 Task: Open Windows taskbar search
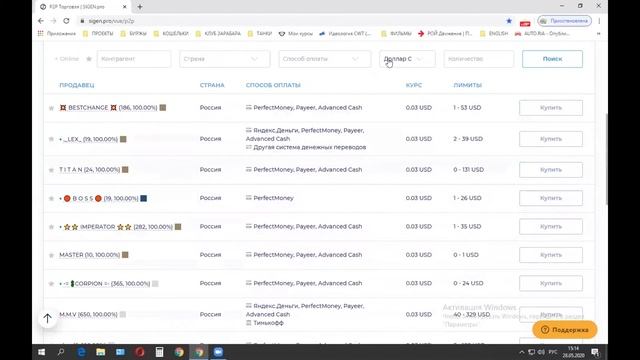(x=61, y=352)
